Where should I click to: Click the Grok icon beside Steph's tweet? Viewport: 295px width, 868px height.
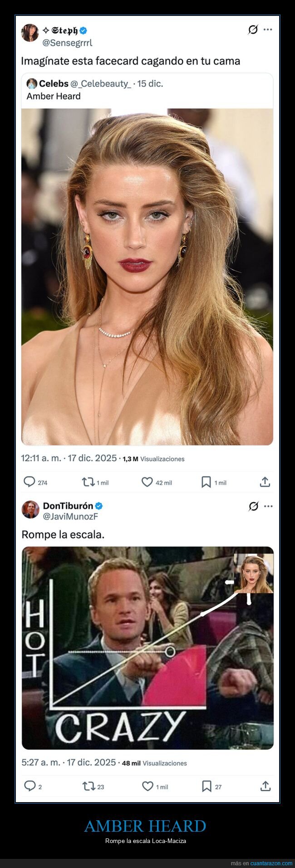(253, 30)
